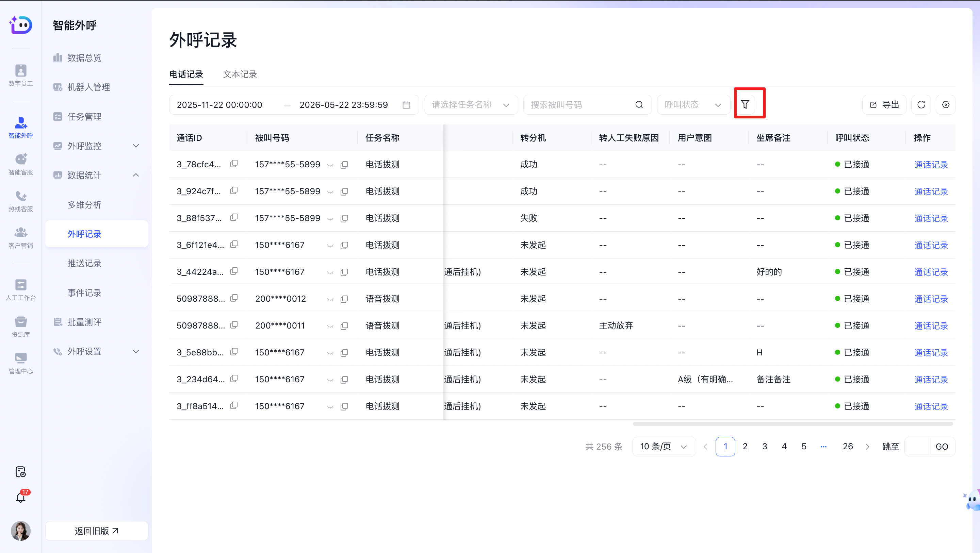Open 通话记录 link for 3_ff8a514...
The height and width of the screenshot is (553, 980).
pyautogui.click(x=931, y=406)
